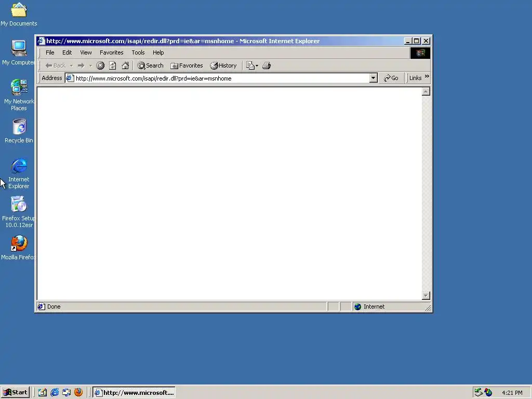Click the Links toolbar label

click(x=415, y=78)
